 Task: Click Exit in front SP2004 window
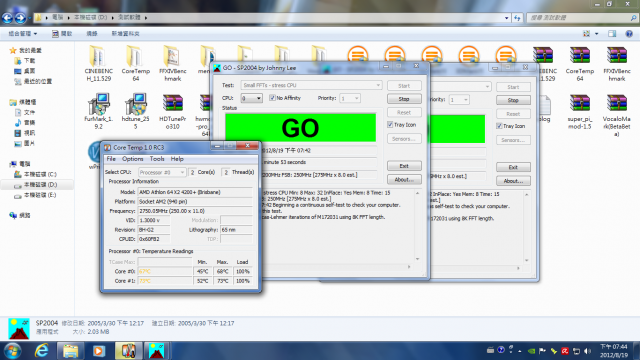point(404,166)
